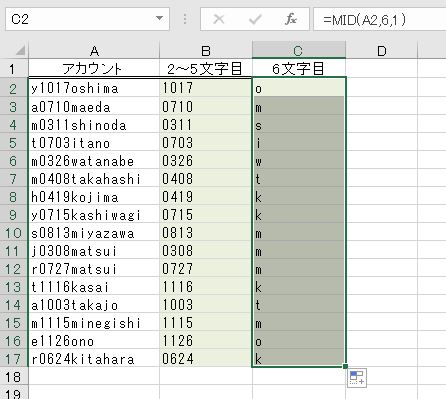Viewport: 446px width, 399px height.
Task: Select cell with value 0813
Action: 206,233
